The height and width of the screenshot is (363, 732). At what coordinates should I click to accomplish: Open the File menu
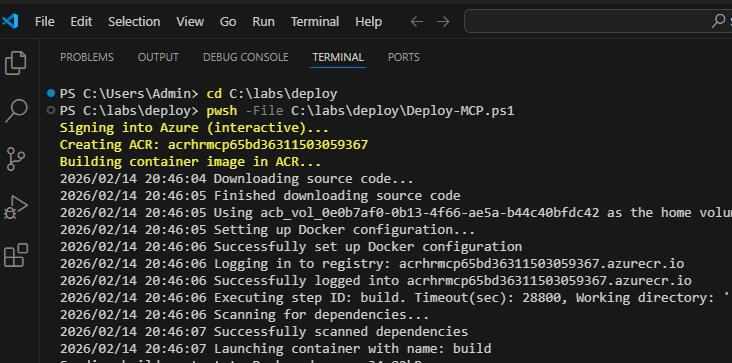pyautogui.click(x=45, y=21)
